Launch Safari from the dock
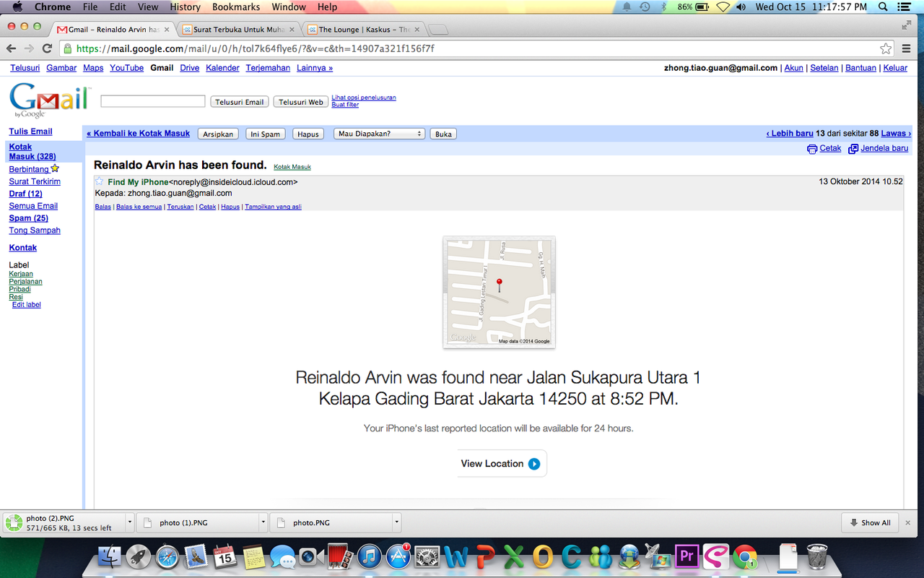 [x=167, y=557]
